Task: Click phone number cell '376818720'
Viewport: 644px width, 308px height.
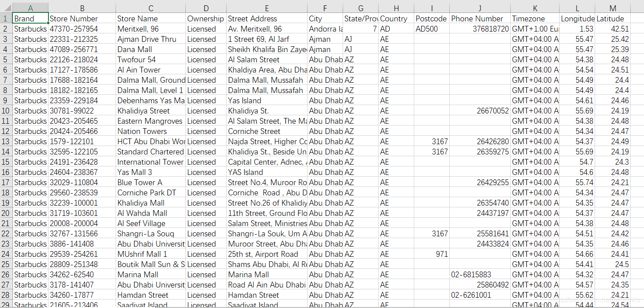Action: (x=480, y=29)
